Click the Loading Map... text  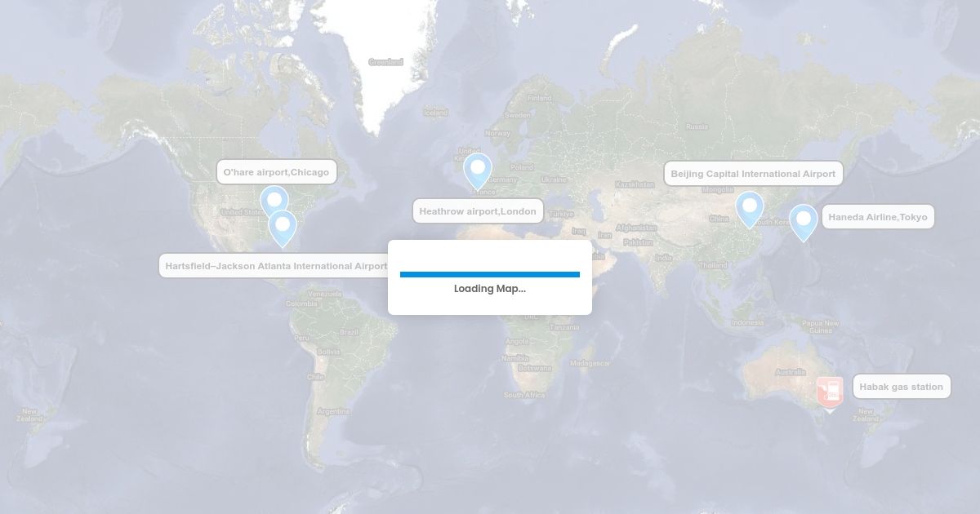[x=490, y=289]
